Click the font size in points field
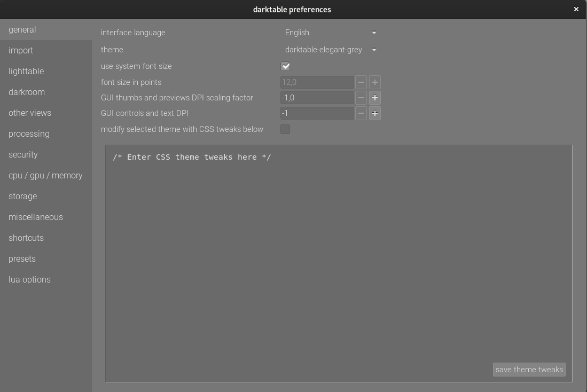 tap(317, 82)
